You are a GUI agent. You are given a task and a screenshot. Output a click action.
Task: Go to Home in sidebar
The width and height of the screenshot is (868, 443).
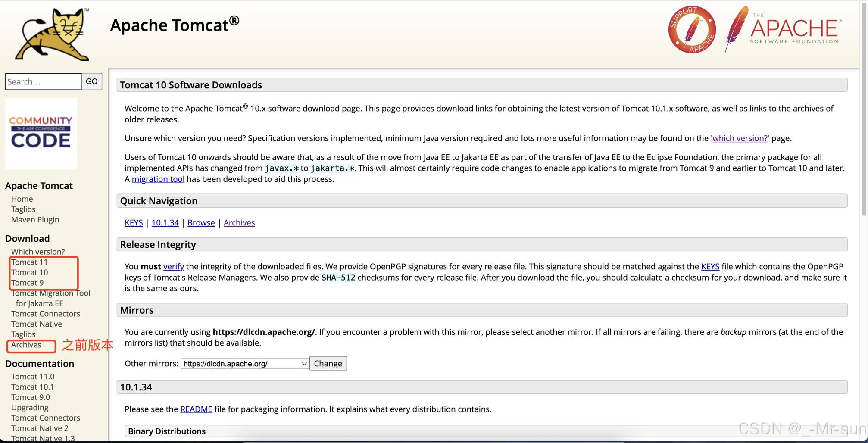coord(22,199)
